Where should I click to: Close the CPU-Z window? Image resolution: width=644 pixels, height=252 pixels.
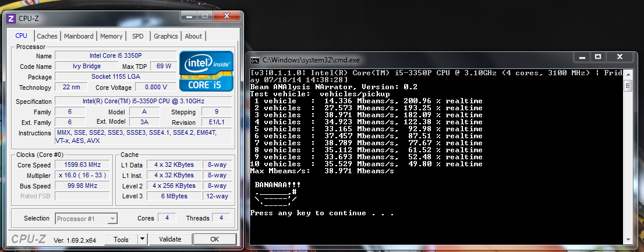pyautogui.click(x=227, y=16)
